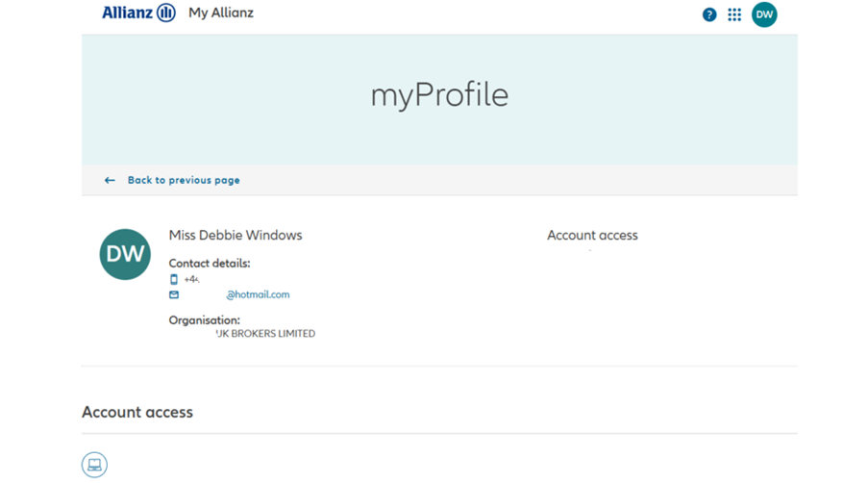Screen dimensions: 868x483
Task: Open the apps grid launcher icon
Action: (x=734, y=15)
